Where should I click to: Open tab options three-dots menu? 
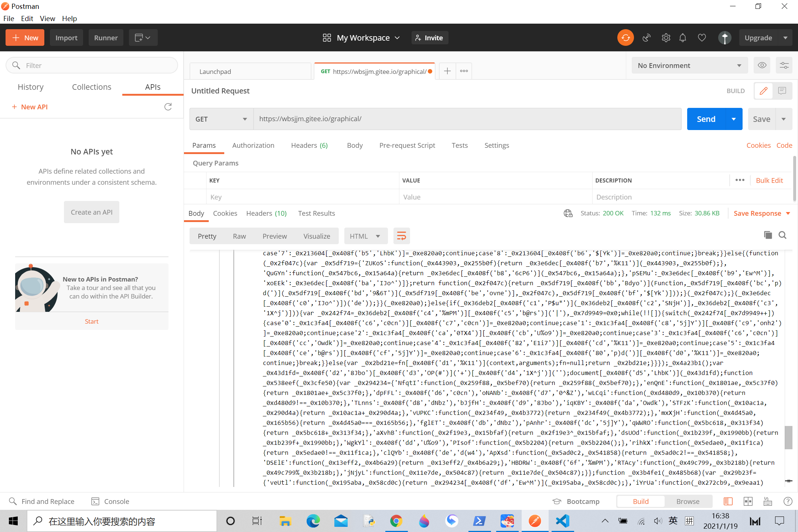pos(464,71)
